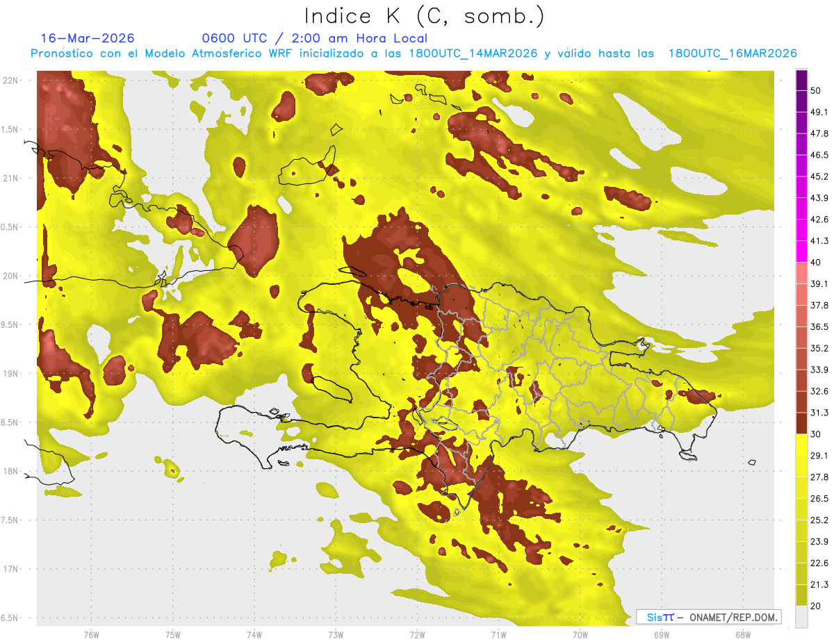Viewport: 834px width, 644px height.
Task: Click the "22N" latitude label
Action: (x=10, y=80)
